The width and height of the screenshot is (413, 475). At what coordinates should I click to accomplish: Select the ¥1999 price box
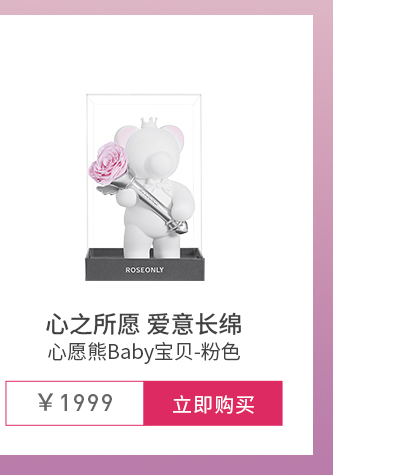tap(75, 403)
